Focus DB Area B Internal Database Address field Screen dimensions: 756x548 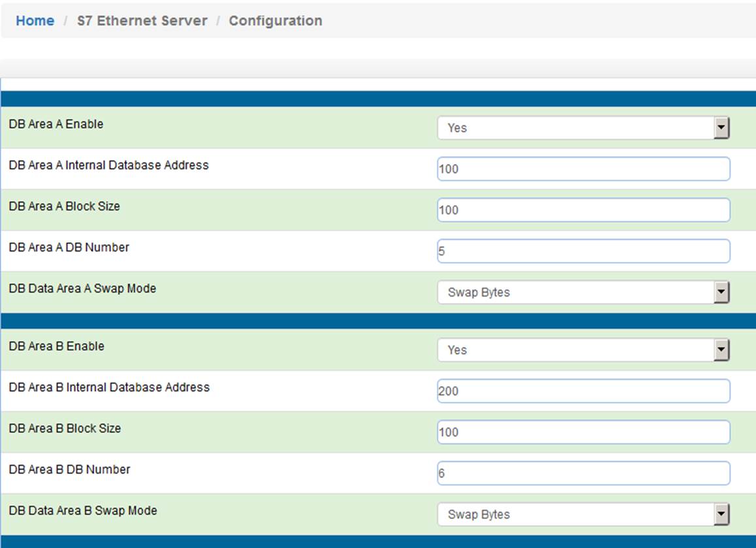click(x=584, y=391)
